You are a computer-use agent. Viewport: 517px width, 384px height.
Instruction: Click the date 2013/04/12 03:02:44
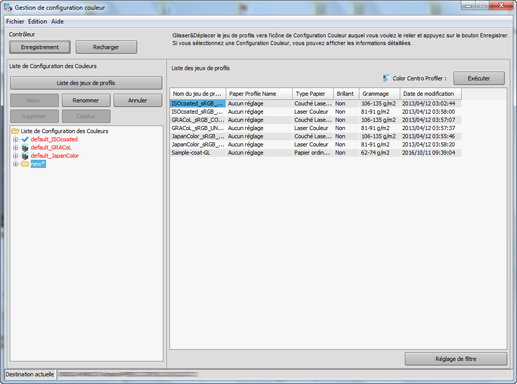[428, 104]
